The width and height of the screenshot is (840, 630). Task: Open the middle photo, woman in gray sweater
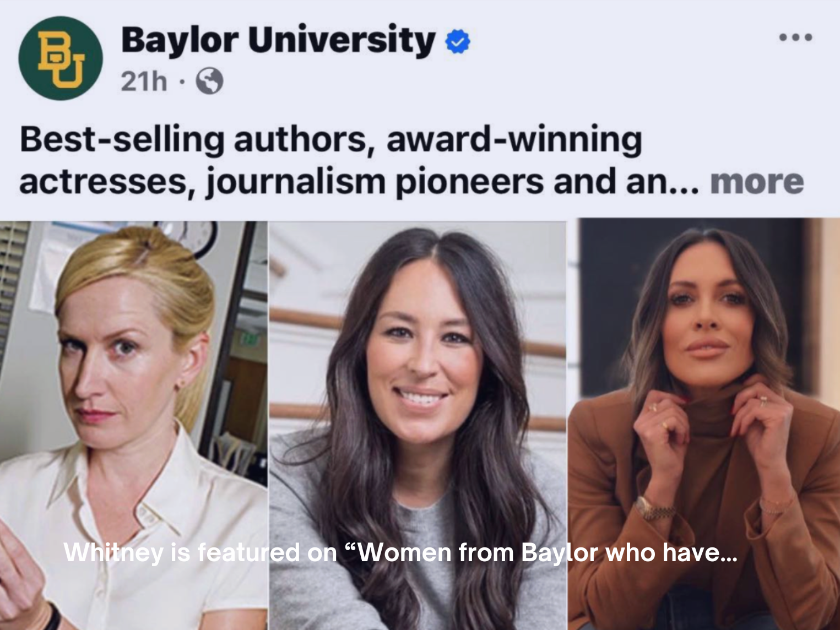tap(418, 425)
